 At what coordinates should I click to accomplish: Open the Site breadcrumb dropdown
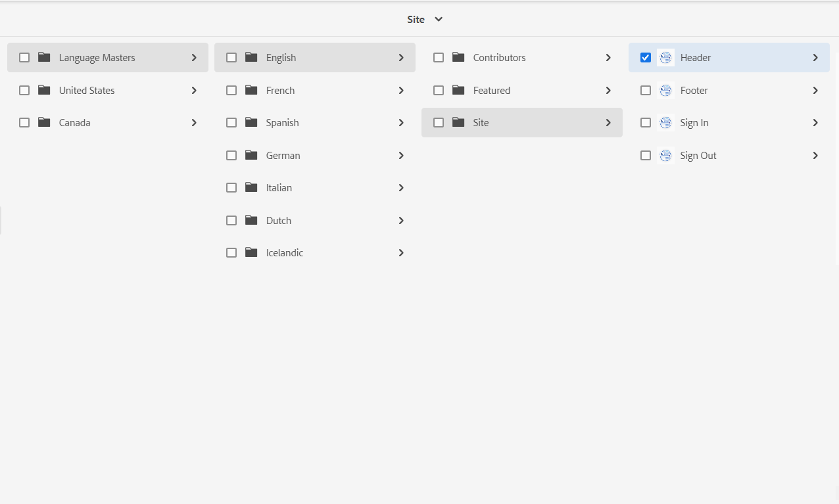pos(425,20)
